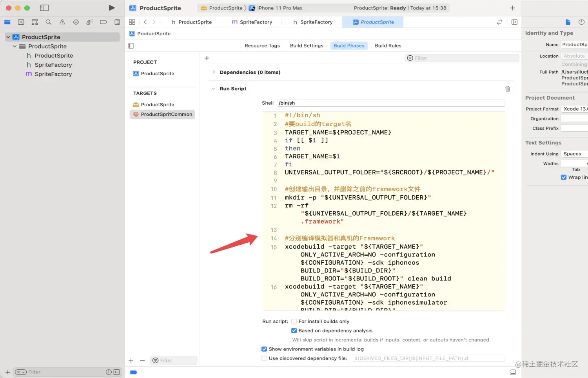Focus the build phases Filter field
Viewport: 588px width, 378px height.
coord(462,58)
